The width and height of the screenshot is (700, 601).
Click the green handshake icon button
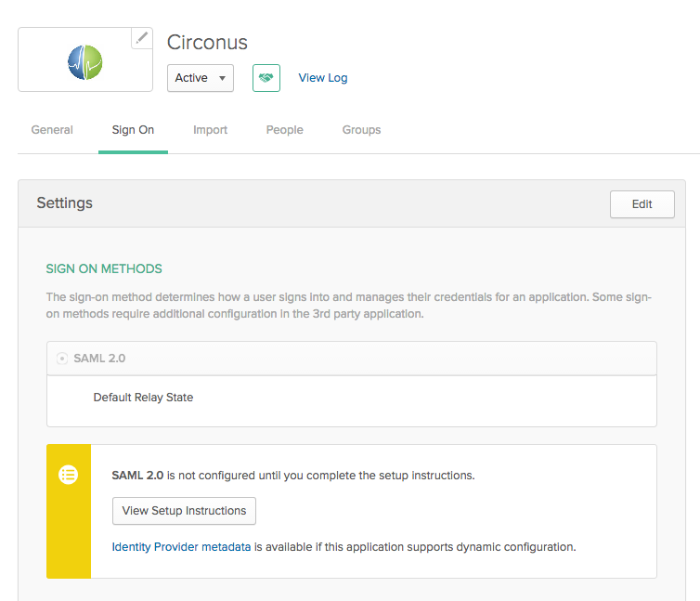(266, 78)
